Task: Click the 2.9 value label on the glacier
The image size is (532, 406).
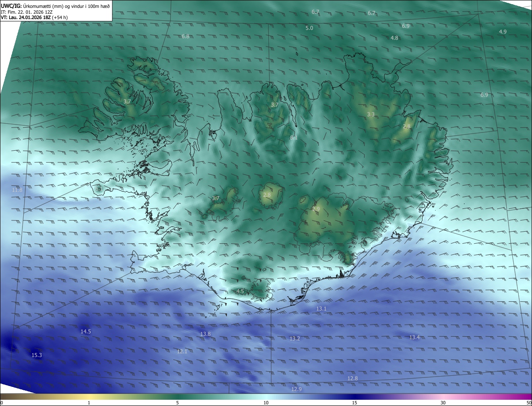Action: [316, 209]
